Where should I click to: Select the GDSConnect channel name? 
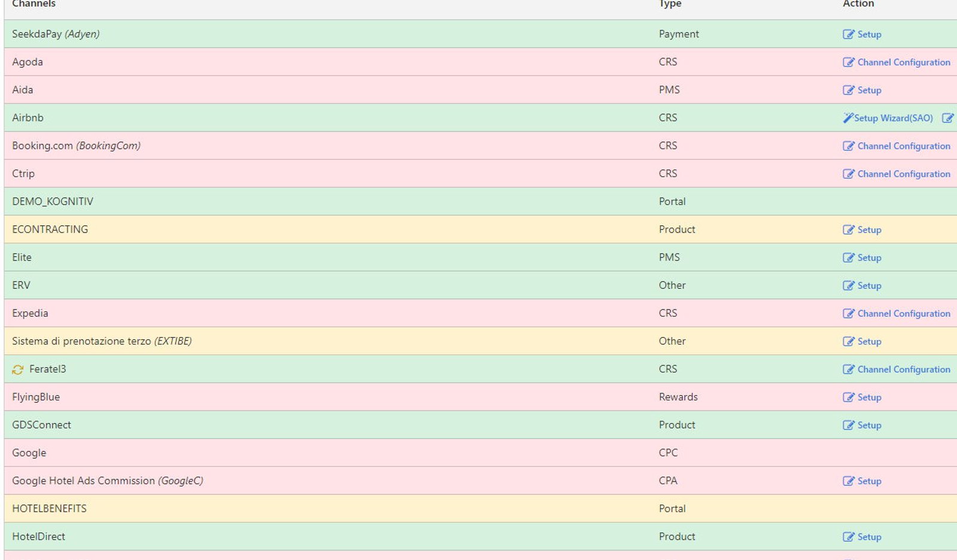coord(41,425)
